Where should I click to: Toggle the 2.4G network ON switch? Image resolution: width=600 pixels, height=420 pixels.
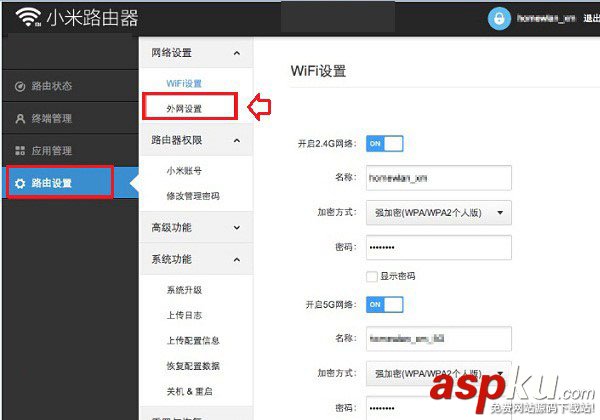[x=385, y=143]
